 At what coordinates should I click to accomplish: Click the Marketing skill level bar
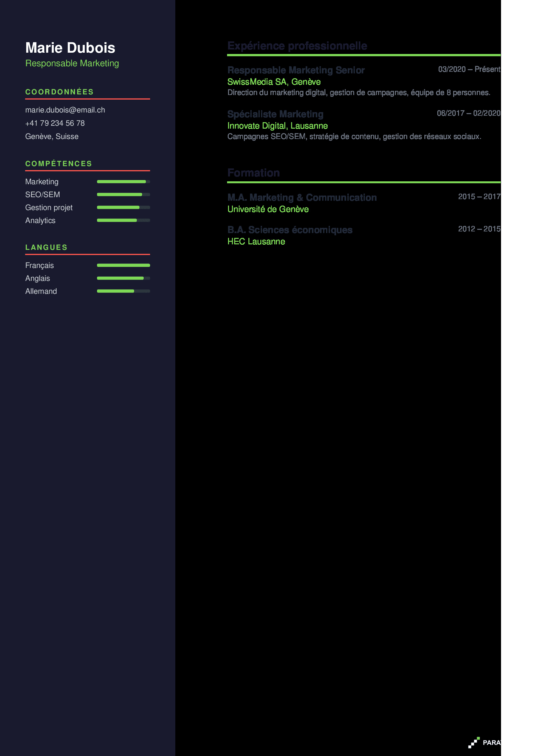[124, 182]
